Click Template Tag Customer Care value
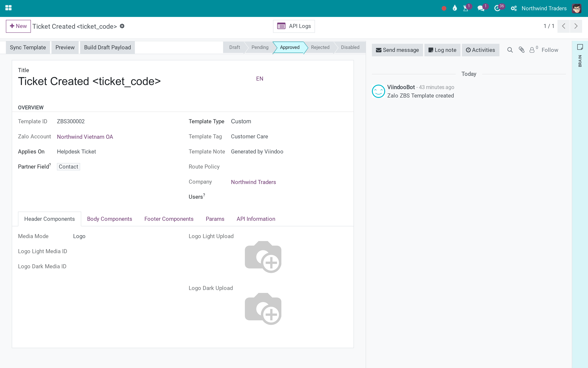 coord(249,137)
